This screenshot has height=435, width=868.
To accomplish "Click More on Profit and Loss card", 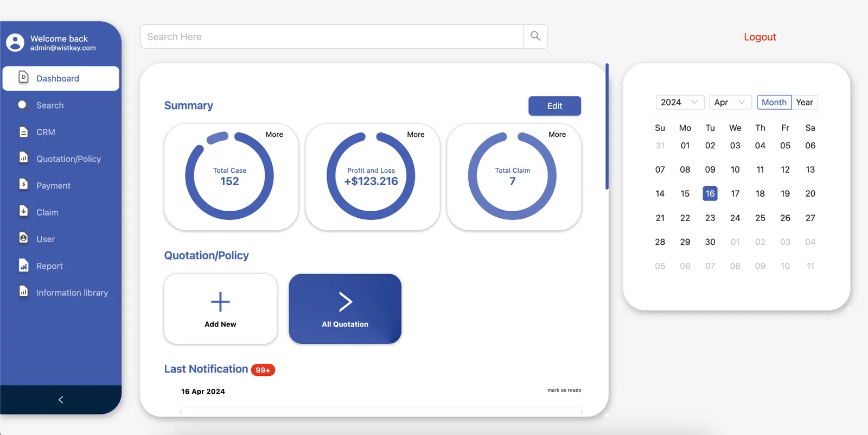I will [x=416, y=134].
